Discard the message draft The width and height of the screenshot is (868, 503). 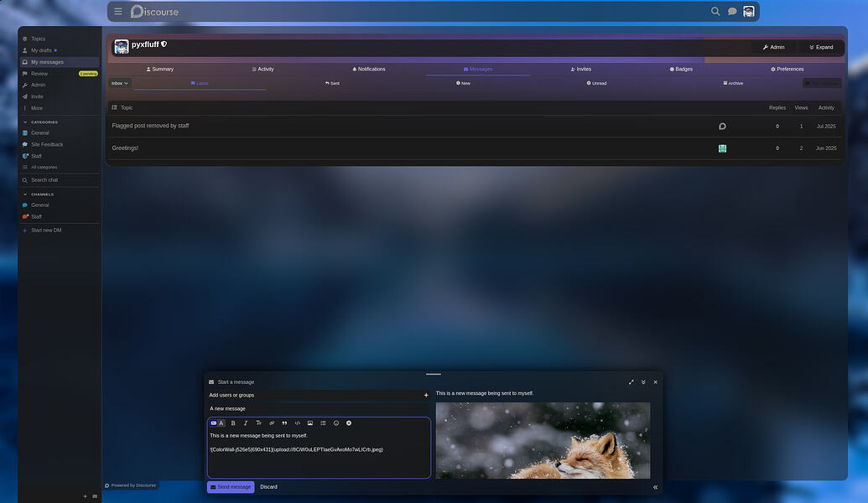point(268,487)
